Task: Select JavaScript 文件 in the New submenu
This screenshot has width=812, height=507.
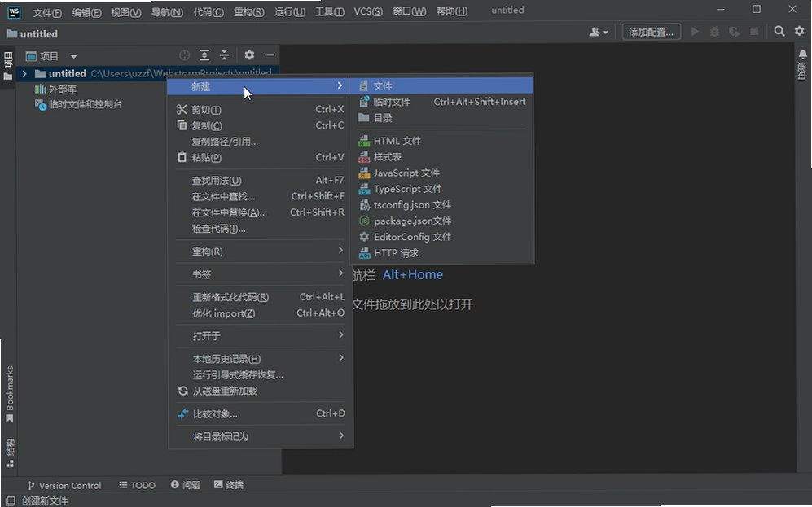Action: click(441, 173)
